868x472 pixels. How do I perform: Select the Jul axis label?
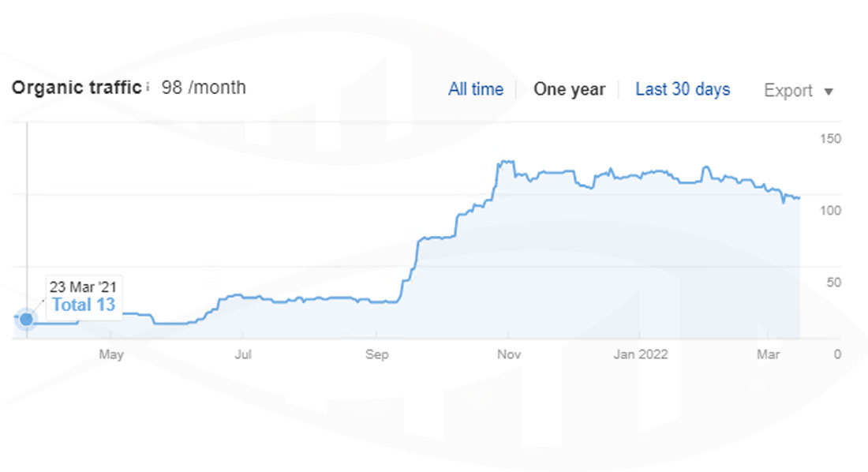pos(243,355)
